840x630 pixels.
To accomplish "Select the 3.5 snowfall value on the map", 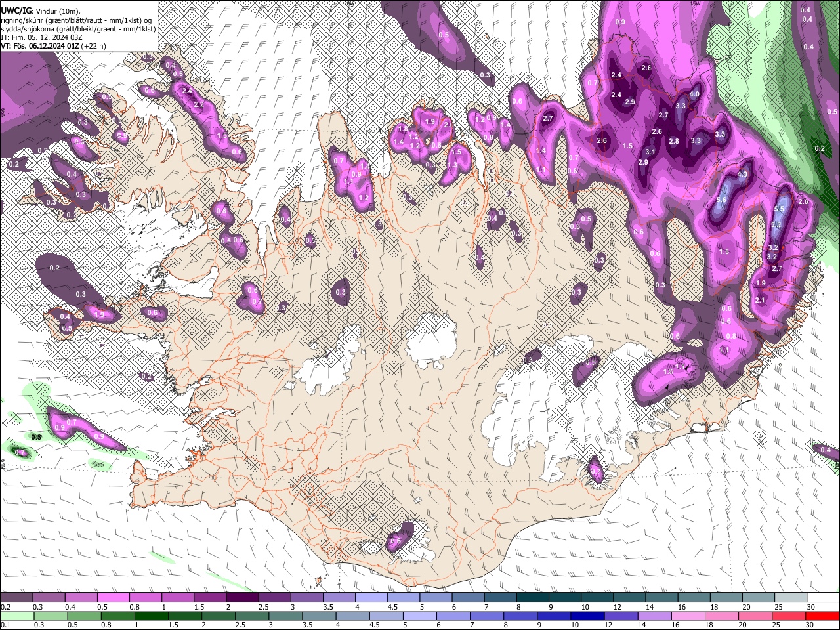I will tap(720, 134).
